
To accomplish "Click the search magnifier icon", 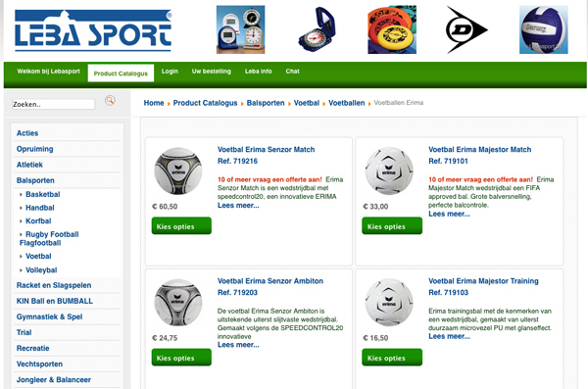I will tap(110, 101).
